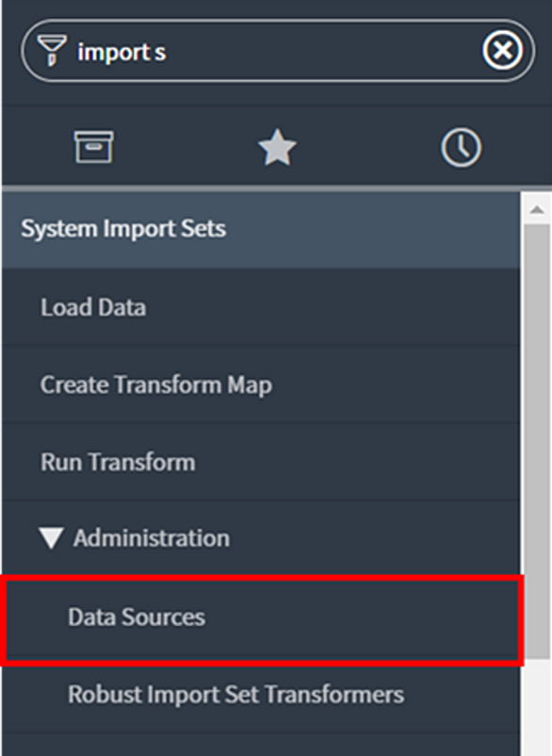
Task: Open Robust Import Set Transformers module
Action: pyautogui.click(x=261, y=695)
